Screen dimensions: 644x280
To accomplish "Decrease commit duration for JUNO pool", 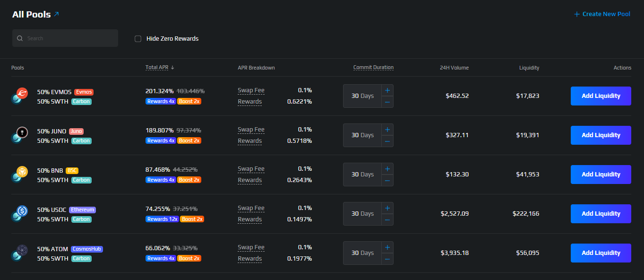I will click(387, 141).
